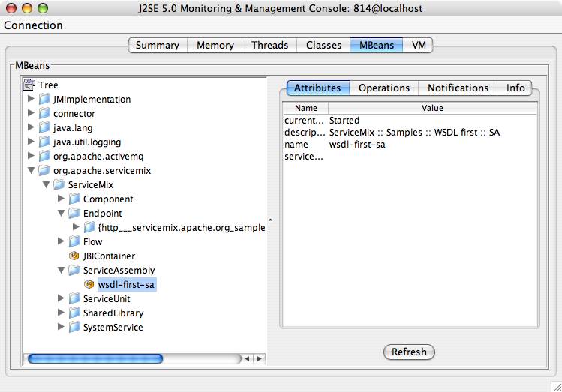Click the scroll right arrow under tree
The height and width of the screenshot is (392, 562).
pos(260,358)
